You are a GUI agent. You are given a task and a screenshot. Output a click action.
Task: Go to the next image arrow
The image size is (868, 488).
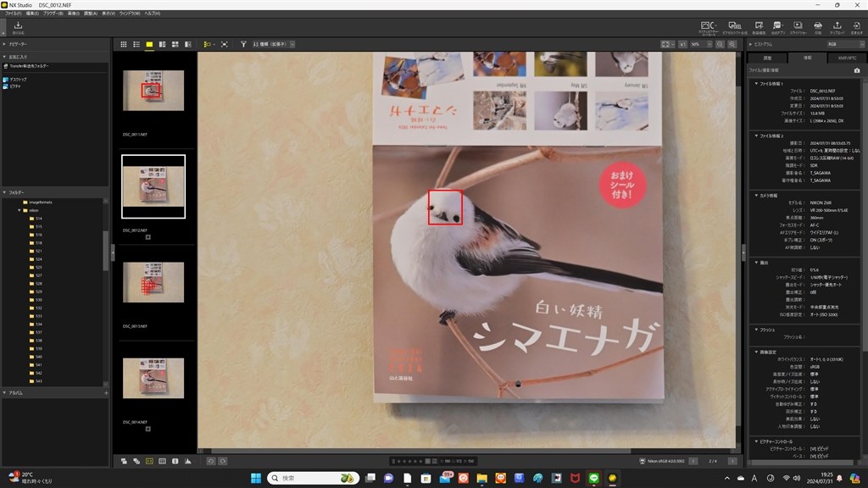click(732, 461)
